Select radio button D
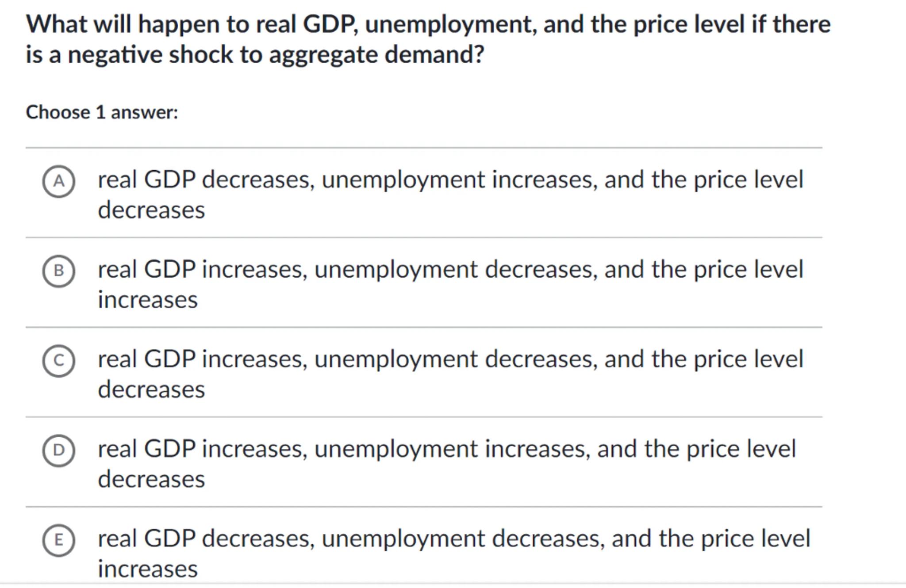Viewport: 906px width, 588px height. tap(59, 451)
